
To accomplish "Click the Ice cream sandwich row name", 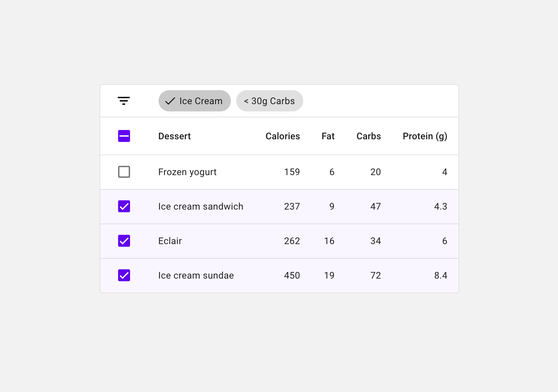I will [x=201, y=206].
